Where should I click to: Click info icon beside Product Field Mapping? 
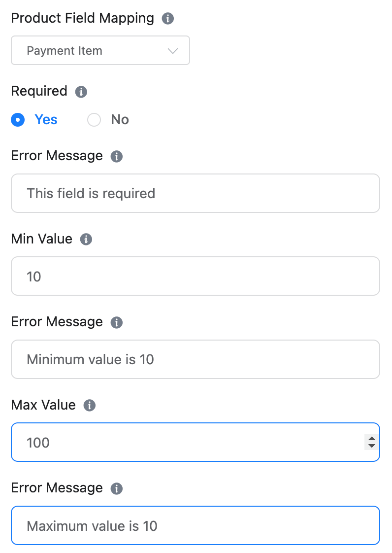point(168,19)
